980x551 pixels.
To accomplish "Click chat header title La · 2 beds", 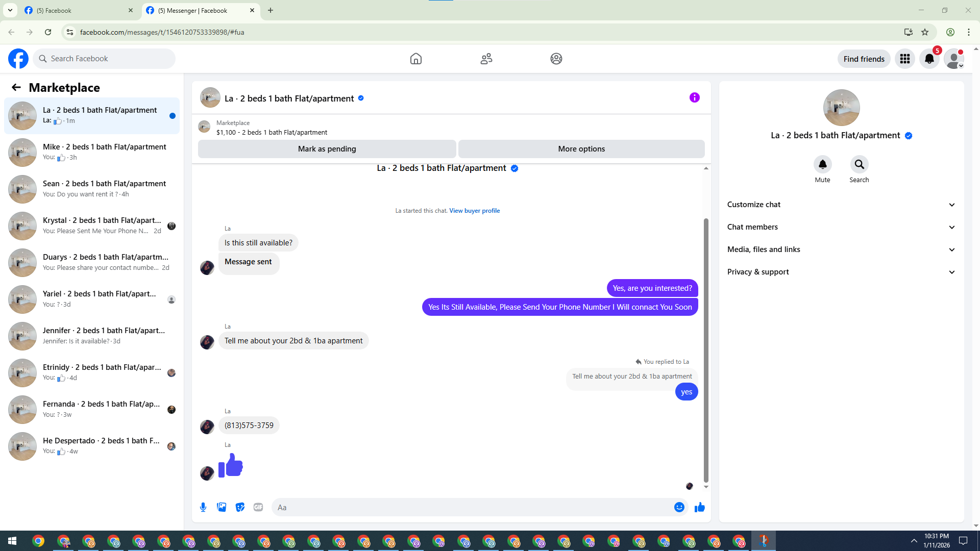I will 289,98.
